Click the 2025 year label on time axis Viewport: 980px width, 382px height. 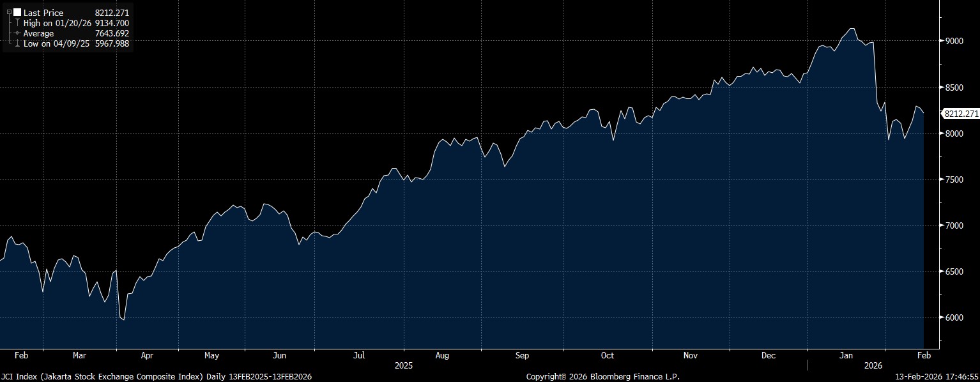tap(404, 365)
